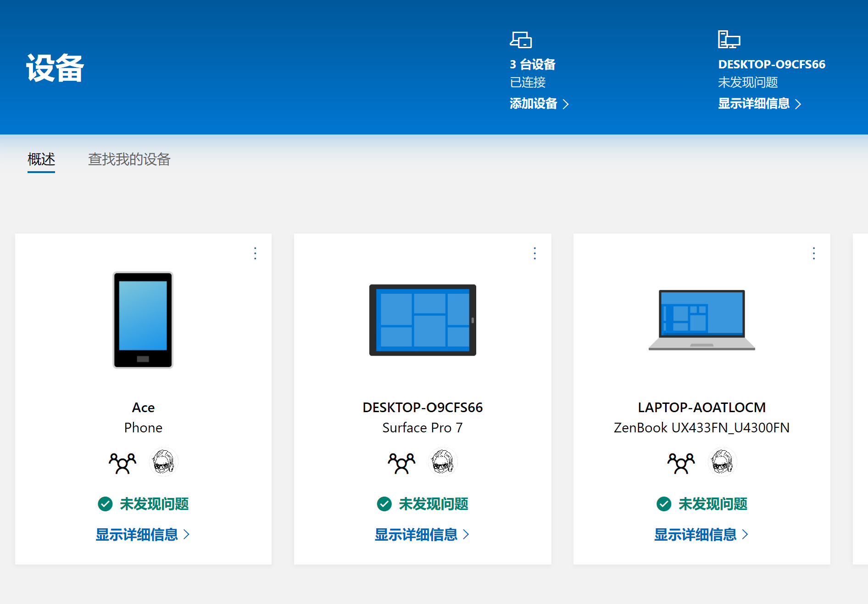Click 3 台设备 count text in header
Viewport: 868px width, 604px height.
click(x=533, y=64)
